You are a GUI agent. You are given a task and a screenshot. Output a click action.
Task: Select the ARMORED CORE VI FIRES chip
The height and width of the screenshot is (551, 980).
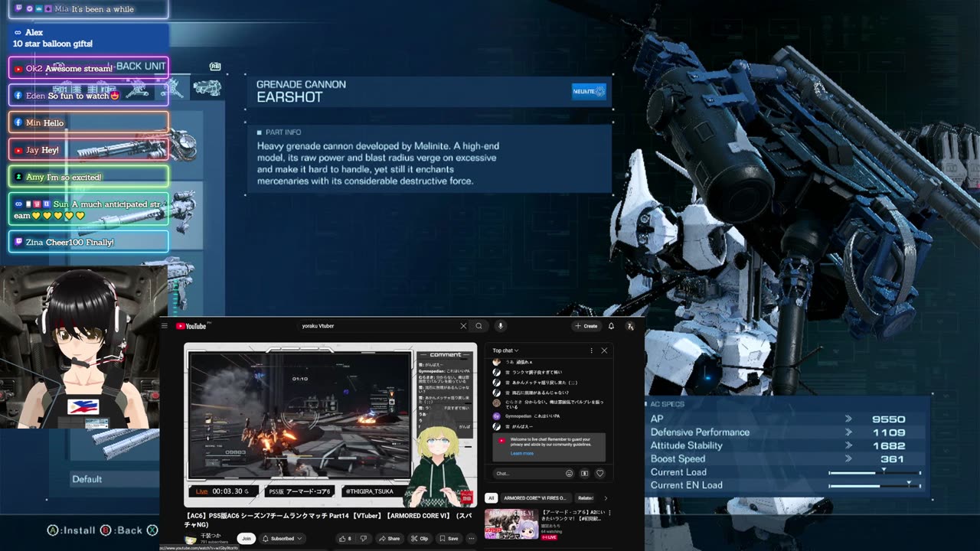click(x=535, y=498)
